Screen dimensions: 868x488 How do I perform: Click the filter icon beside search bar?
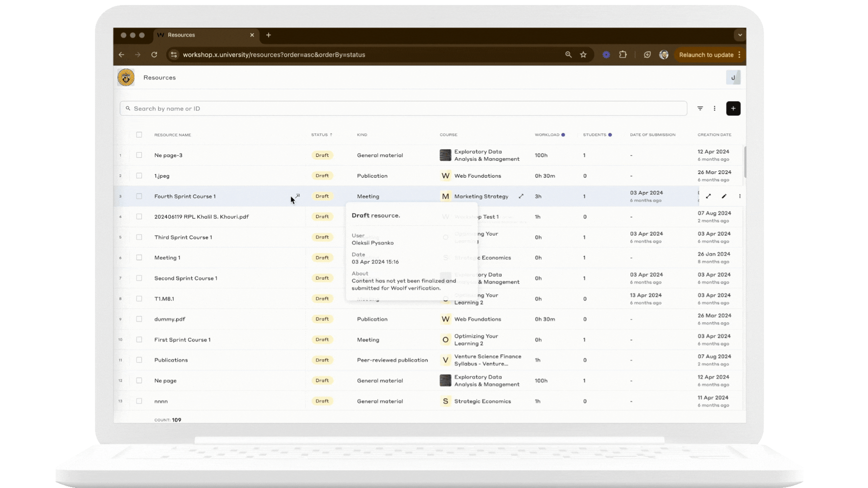click(x=700, y=108)
